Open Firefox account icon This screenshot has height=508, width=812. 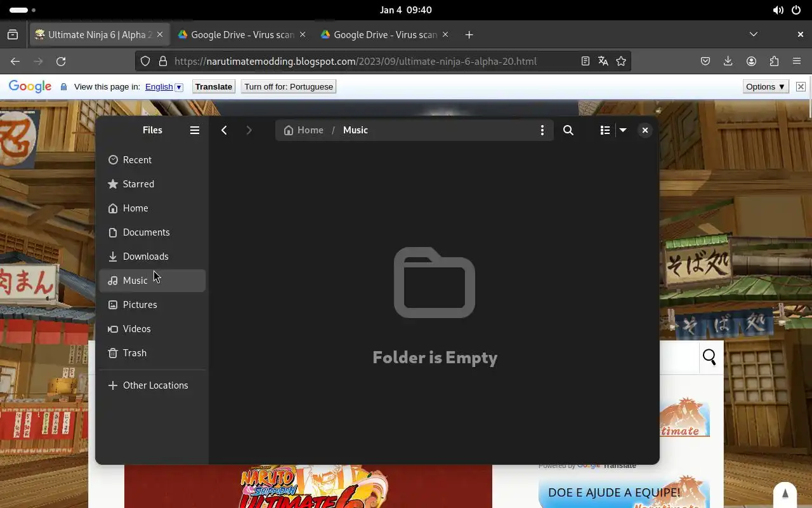tap(751, 62)
